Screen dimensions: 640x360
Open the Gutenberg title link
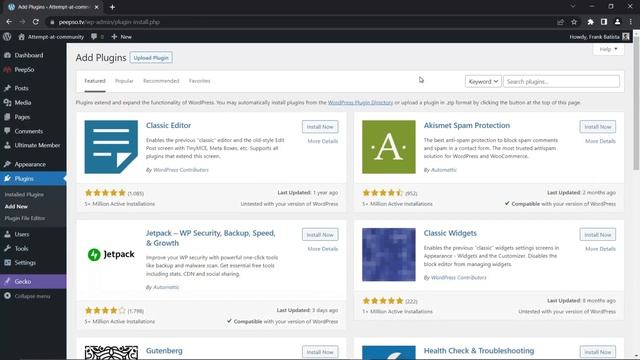(x=164, y=351)
